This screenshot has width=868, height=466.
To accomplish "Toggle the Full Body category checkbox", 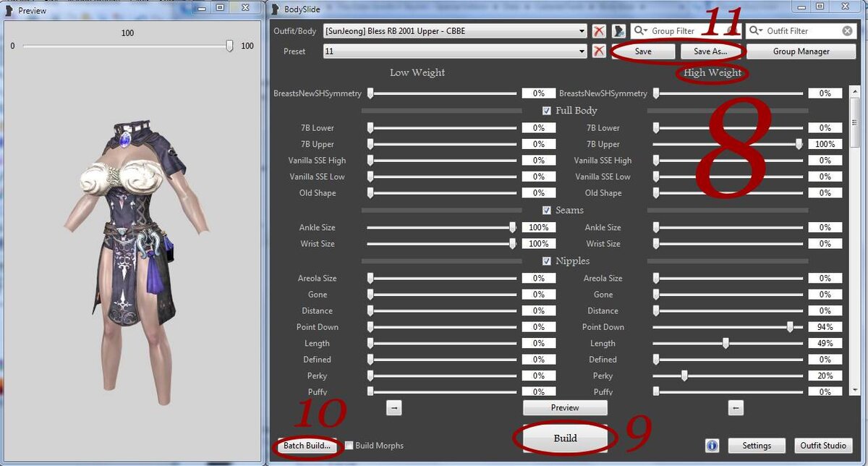I will coord(547,111).
